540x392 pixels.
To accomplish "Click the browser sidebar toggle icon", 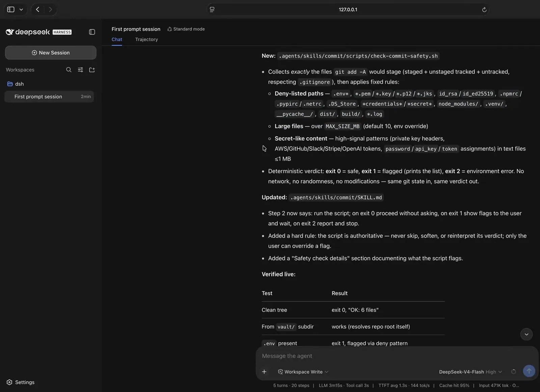I will point(11,9).
